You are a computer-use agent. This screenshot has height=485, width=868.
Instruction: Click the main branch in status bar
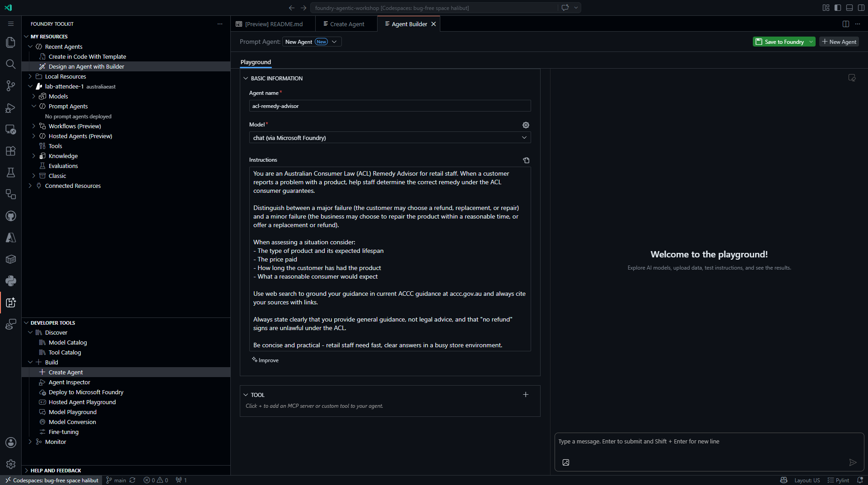(116, 480)
